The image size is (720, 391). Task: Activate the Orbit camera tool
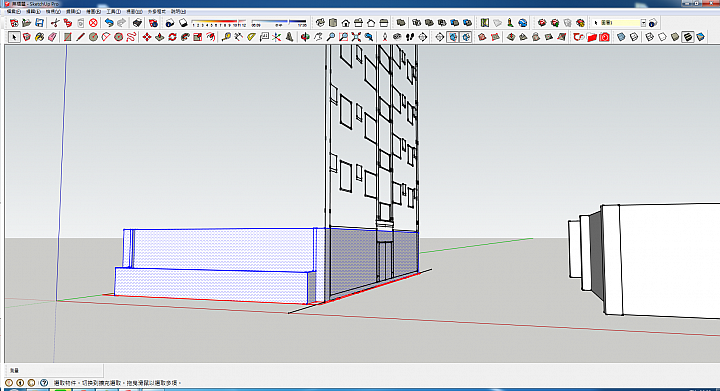point(305,37)
